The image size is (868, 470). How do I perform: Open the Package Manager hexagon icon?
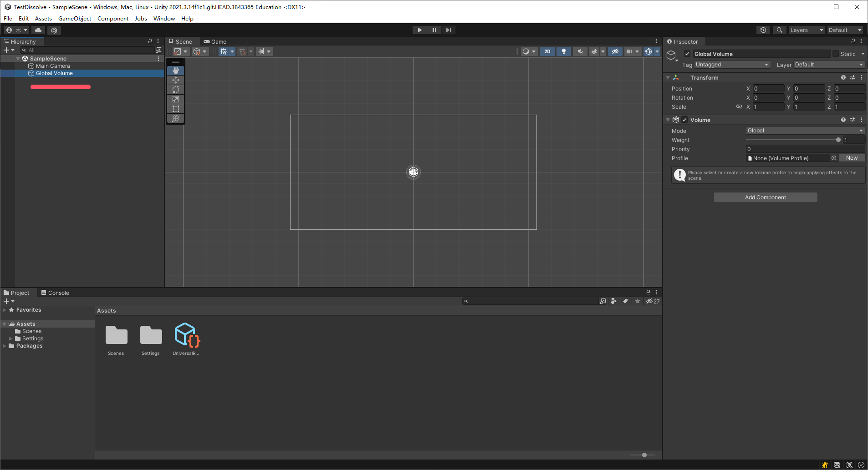tap(54, 30)
